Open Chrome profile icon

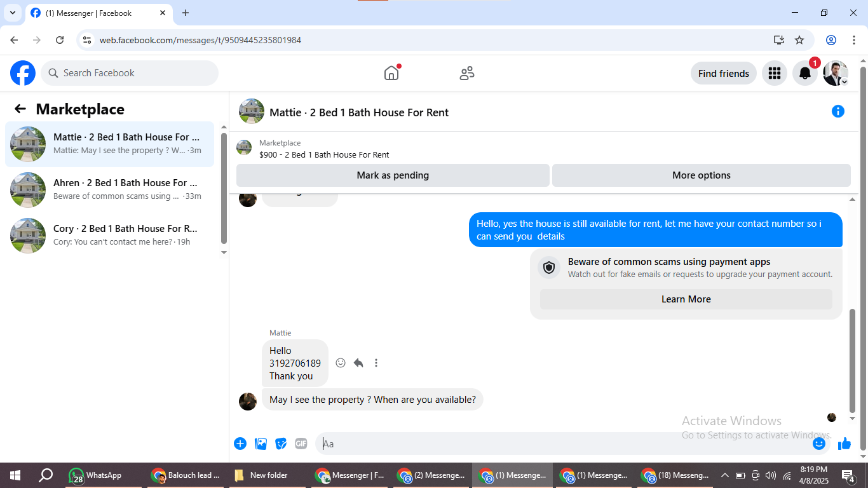pos(831,40)
